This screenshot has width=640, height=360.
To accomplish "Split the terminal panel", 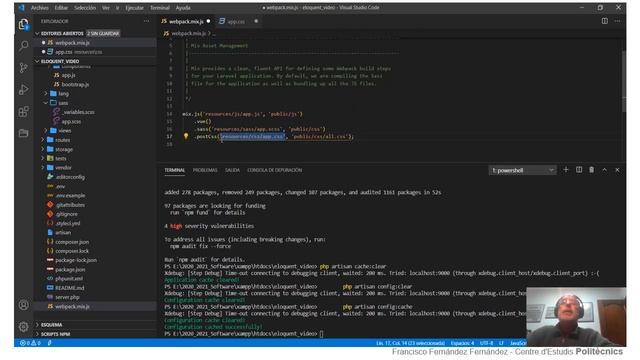I will 579,170.
